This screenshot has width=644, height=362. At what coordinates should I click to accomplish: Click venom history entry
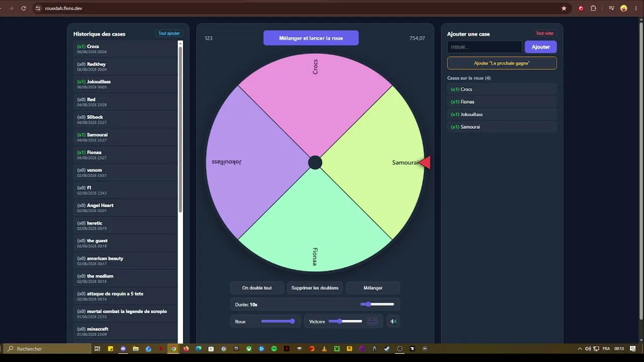pyautogui.click(x=125, y=172)
